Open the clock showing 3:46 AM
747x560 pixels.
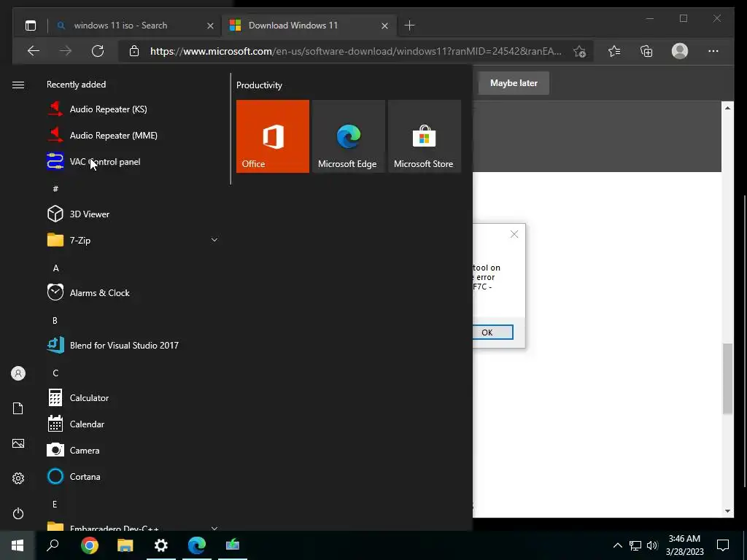(x=684, y=545)
